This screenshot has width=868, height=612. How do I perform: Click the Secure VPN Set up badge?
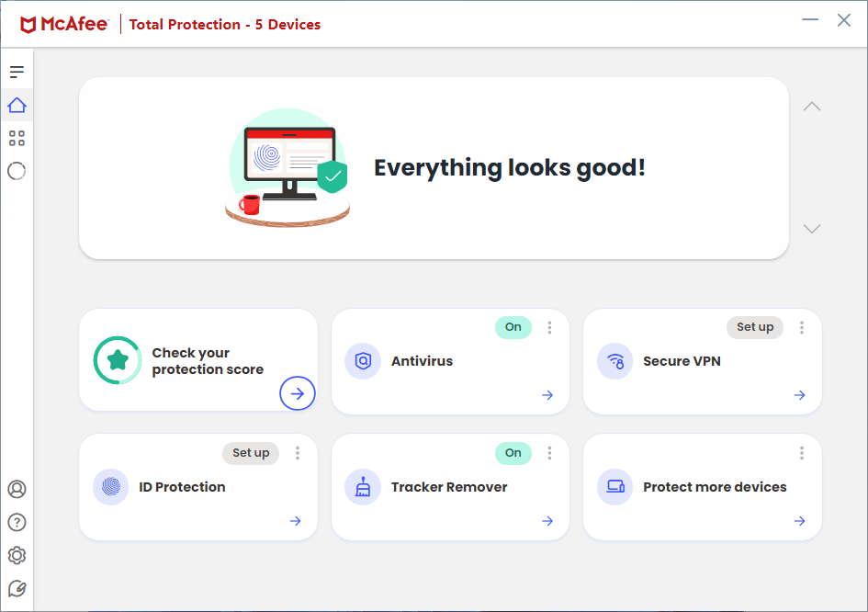[754, 327]
